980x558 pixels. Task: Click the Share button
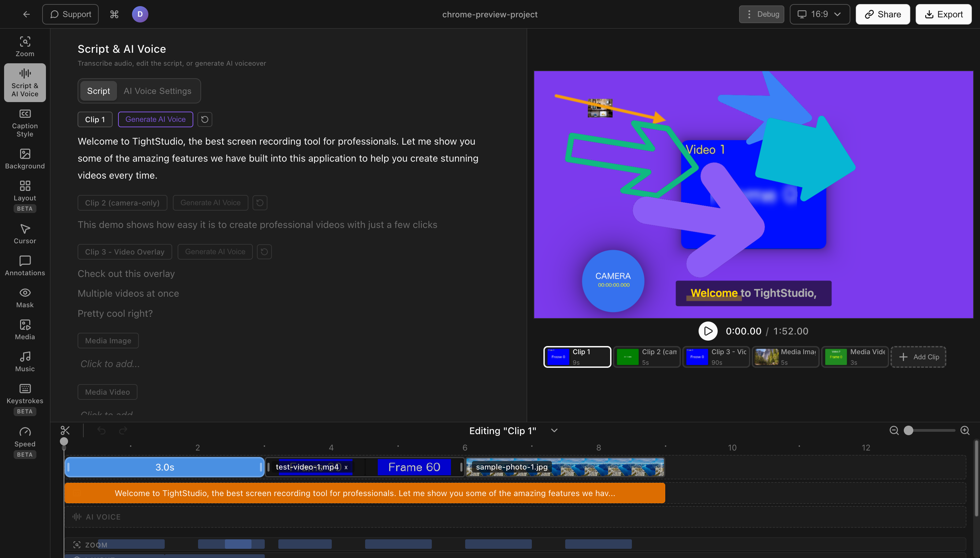[x=883, y=14]
